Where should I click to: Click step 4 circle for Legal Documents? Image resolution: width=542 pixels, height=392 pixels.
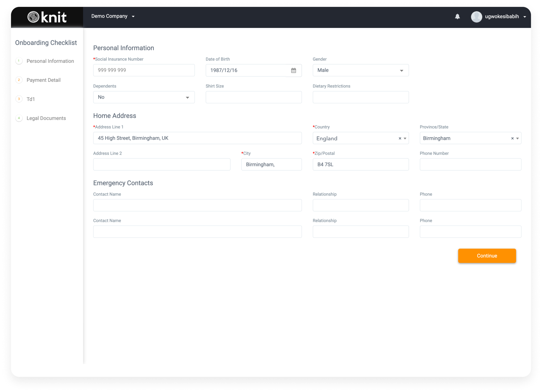pos(19,118)
